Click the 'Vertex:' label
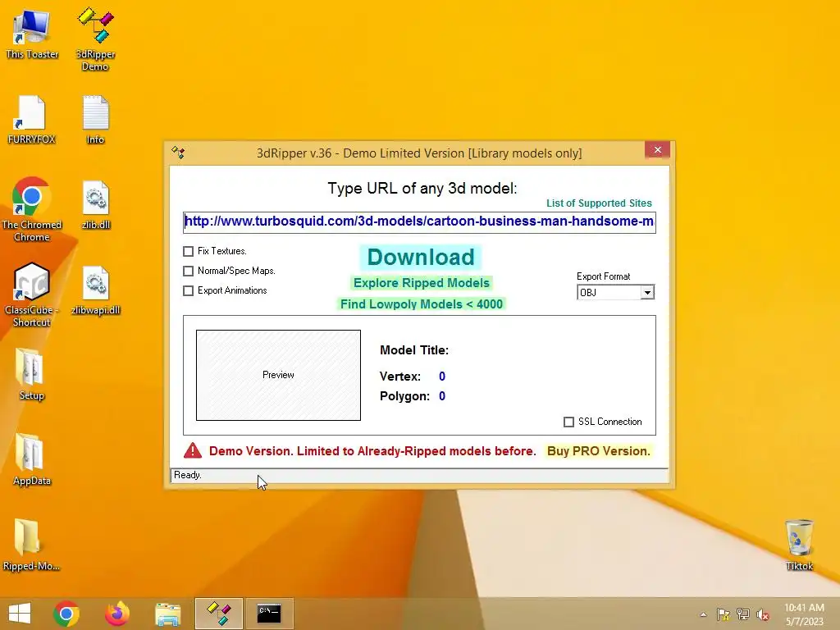Image resolution: width=840 pixels, height=630 pixels. click(x=400, y=377)
